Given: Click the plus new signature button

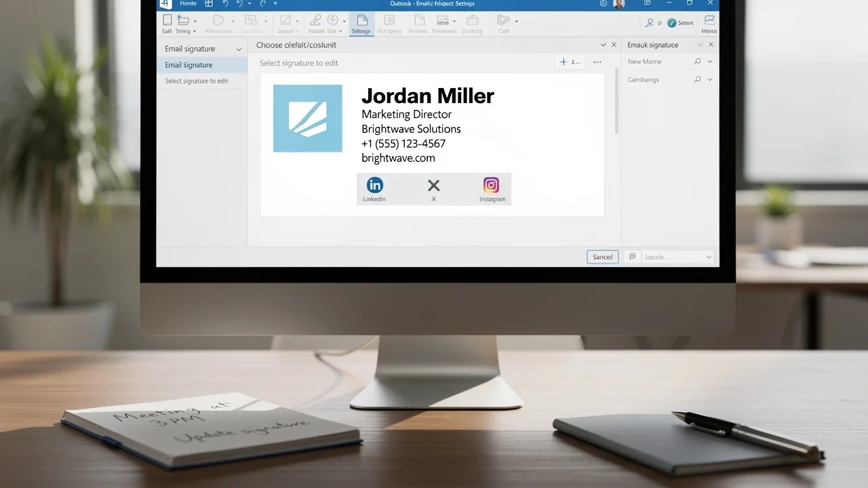Looking at the screenshot, I should click(570, 62).
